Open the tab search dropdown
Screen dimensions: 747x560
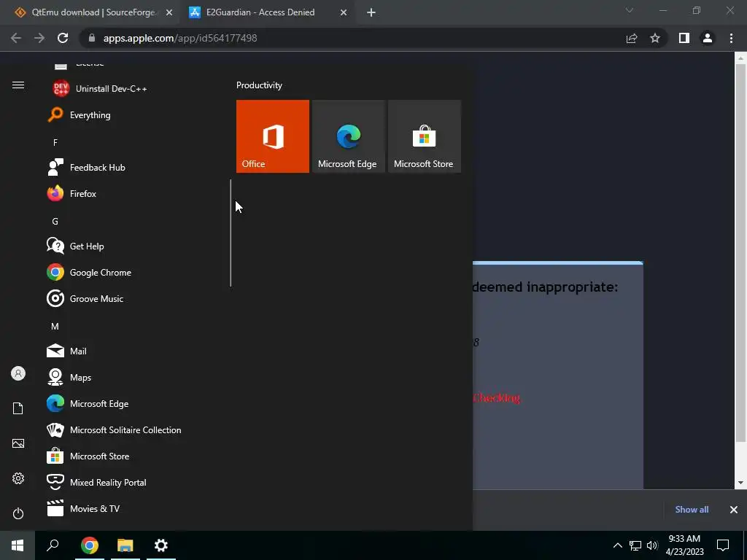pos(630,10)
